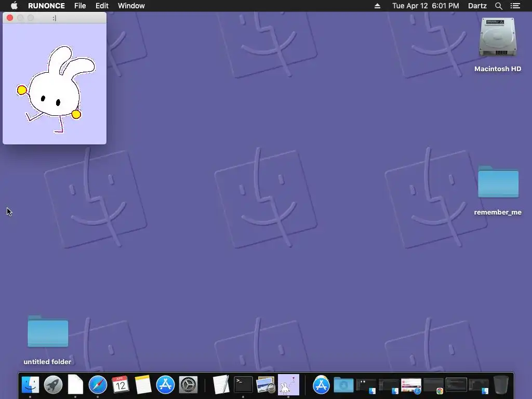Click the date and time in menu bar

[425, 6]
